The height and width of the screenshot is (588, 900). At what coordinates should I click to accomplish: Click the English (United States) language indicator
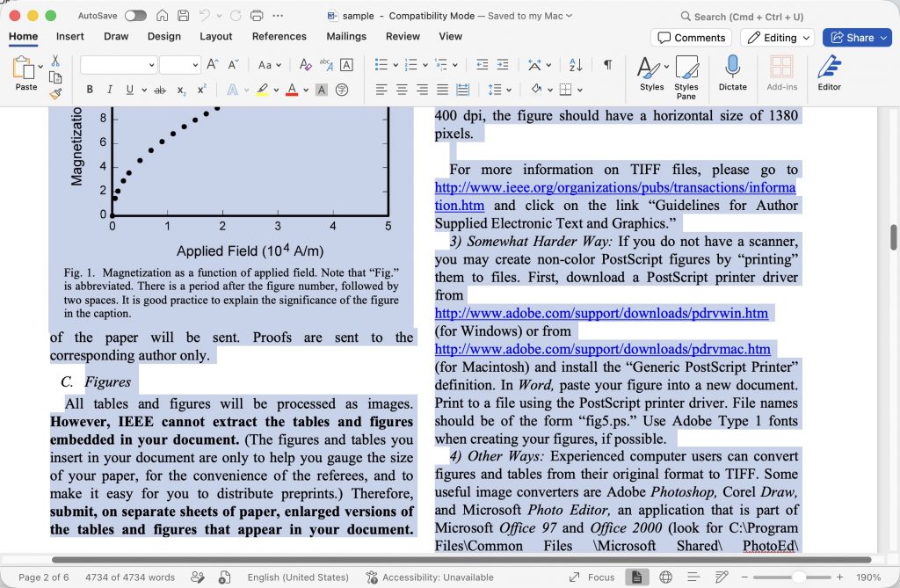tap(298, 577)
